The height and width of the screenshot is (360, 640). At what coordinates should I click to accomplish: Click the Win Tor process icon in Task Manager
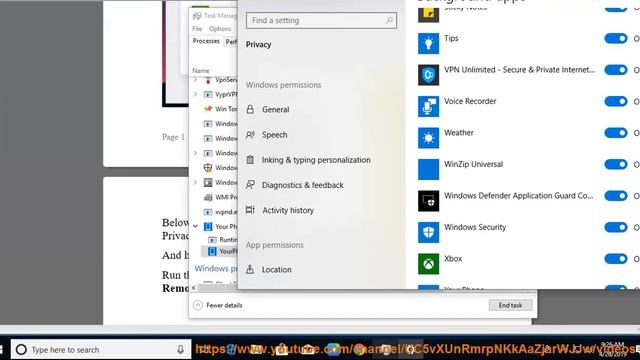tap(208, 109)
